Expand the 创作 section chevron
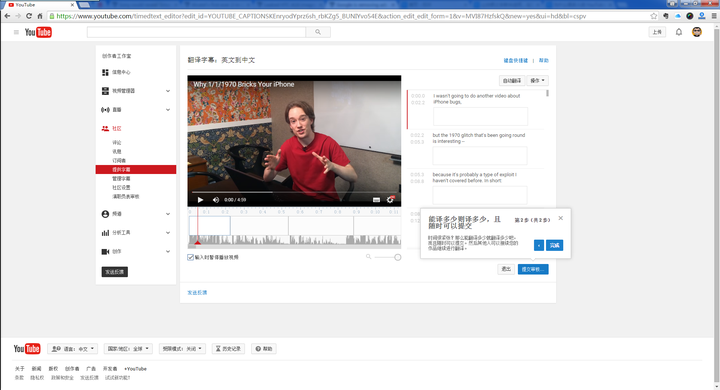This screenshot has width=720, height=390. pos(168,252)
